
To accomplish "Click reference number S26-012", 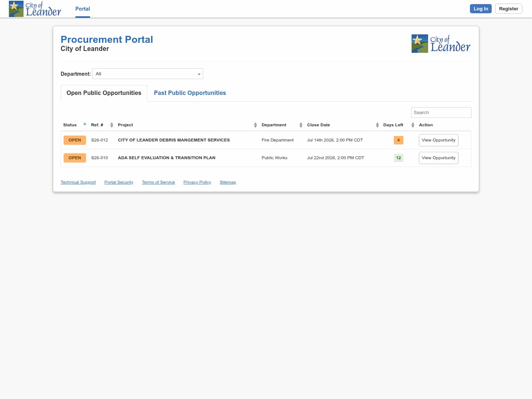I will (100, 140).
